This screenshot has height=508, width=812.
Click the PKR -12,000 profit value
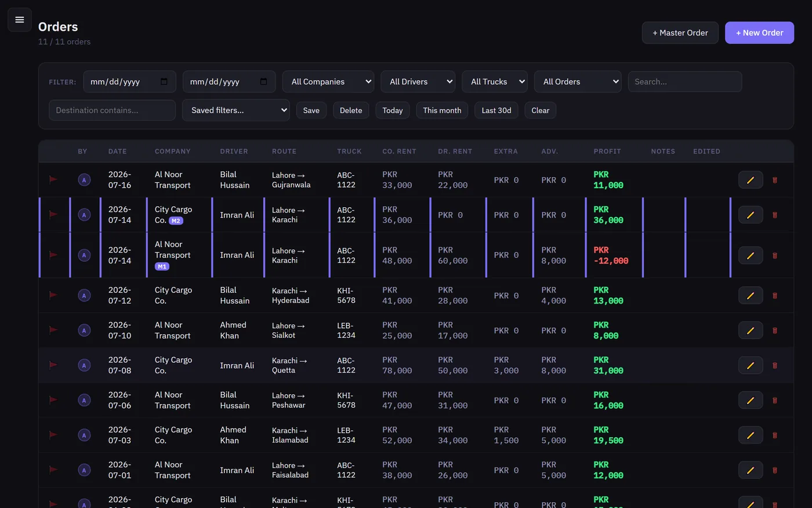(611, 255)
